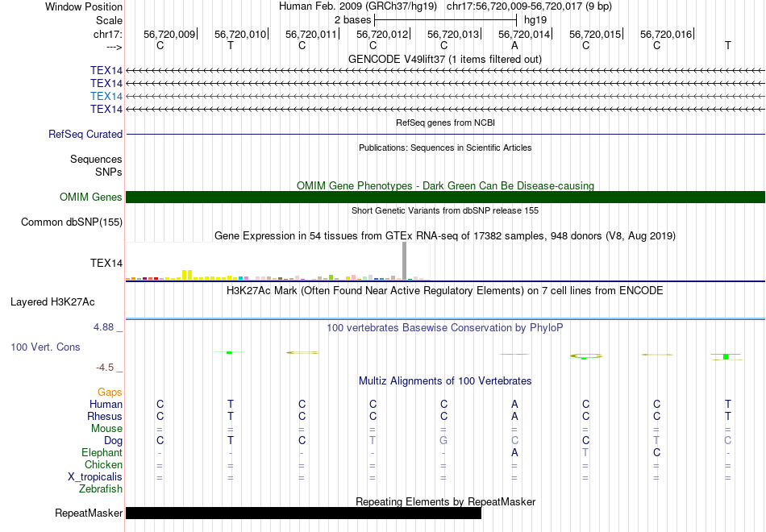Open 'Short Genetic Variants from dbSNP release 155' title

[445, 210]
